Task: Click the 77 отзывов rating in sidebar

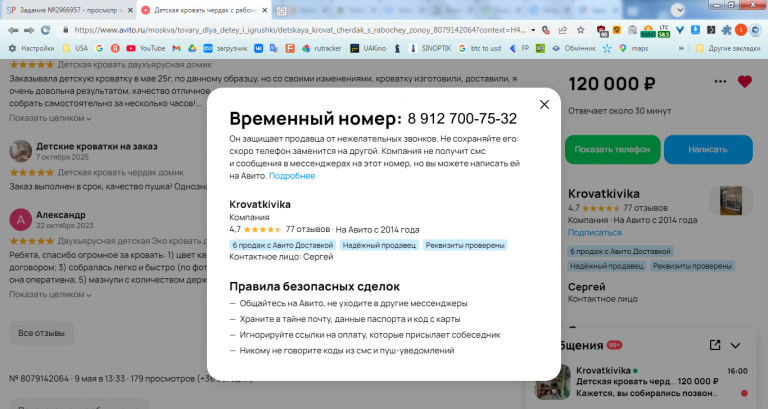Action: click(x=645, y=208)
